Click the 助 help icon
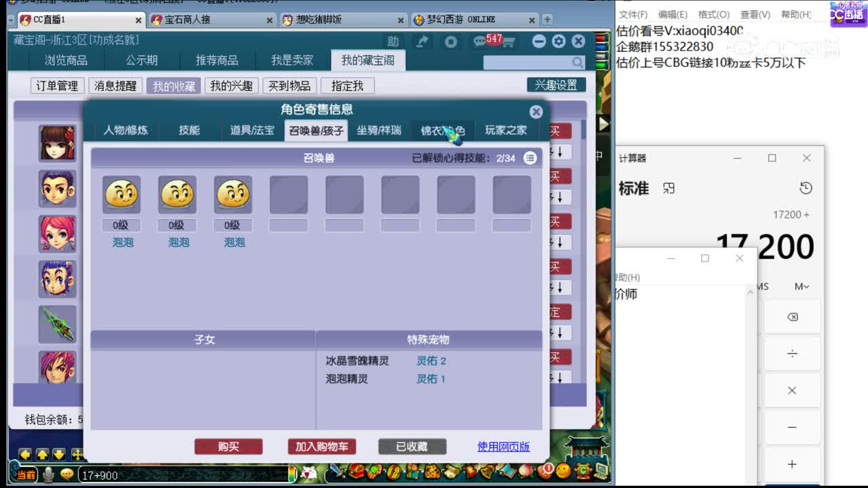Viewport: 868px width, 488px height. click(393, 41)
